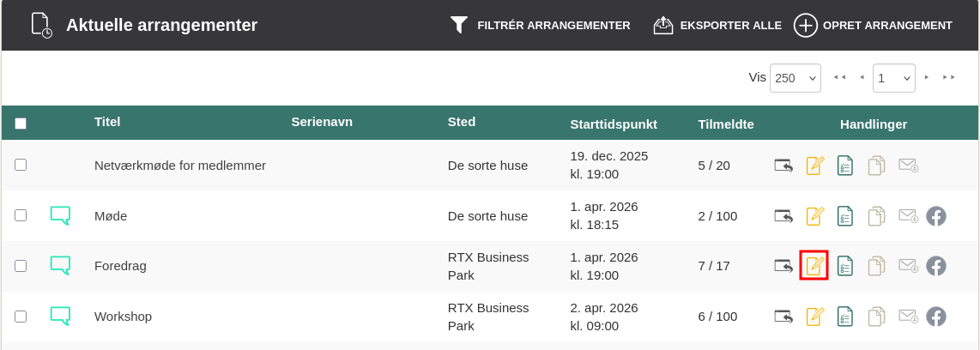Edit the Foredrag event with the pencil icon
This screenshot has width=980, height=350.
click(x=814, y=266)
